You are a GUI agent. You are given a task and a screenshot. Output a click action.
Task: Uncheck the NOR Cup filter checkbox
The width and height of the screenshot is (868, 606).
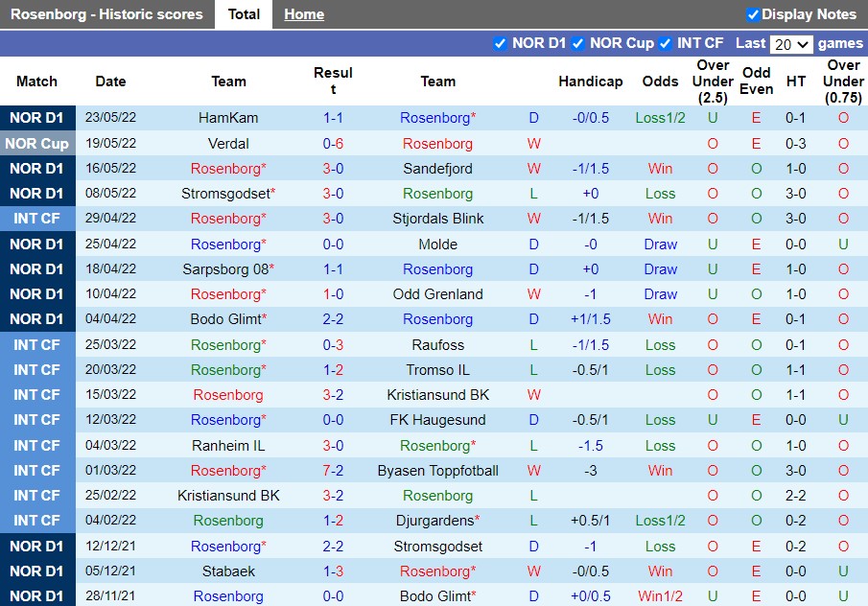click(578, 44)
